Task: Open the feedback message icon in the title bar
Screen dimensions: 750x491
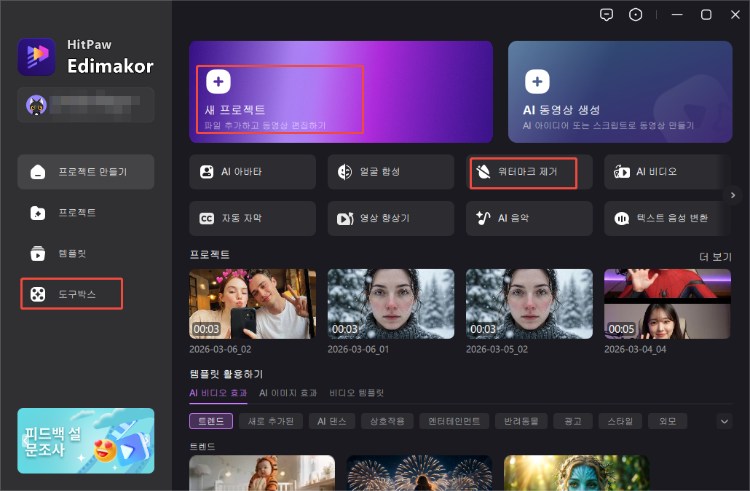Action: click(606, 15)
